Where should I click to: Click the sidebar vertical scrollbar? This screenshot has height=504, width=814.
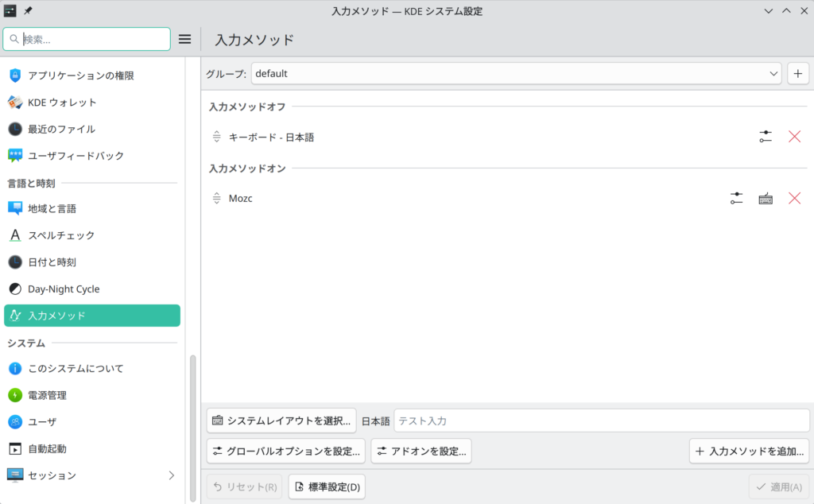[x=192, y=421]
